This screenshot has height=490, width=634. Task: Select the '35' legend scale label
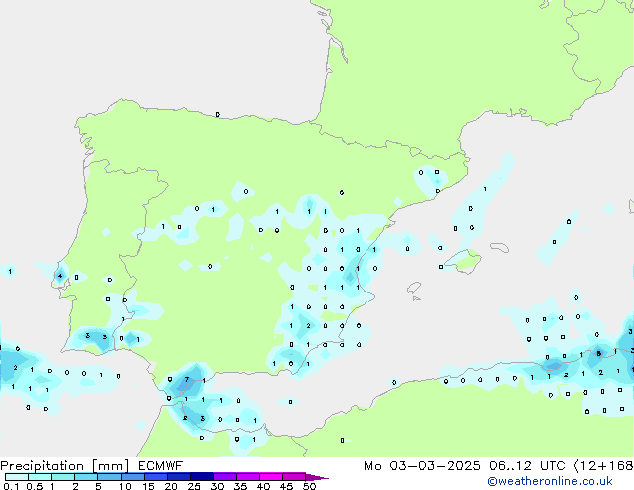[x=240, y=486]
